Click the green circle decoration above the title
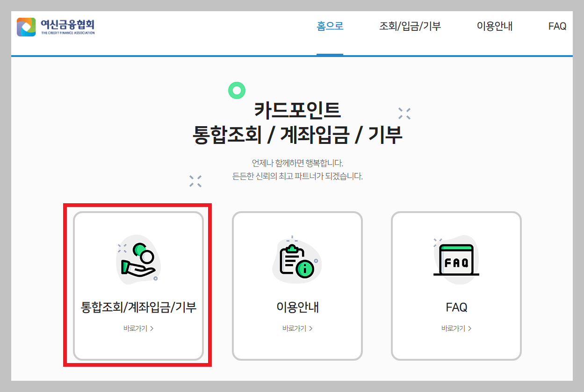Image resolution: width=584 pixels, height=392 pixels. click(x=237, y=90)
